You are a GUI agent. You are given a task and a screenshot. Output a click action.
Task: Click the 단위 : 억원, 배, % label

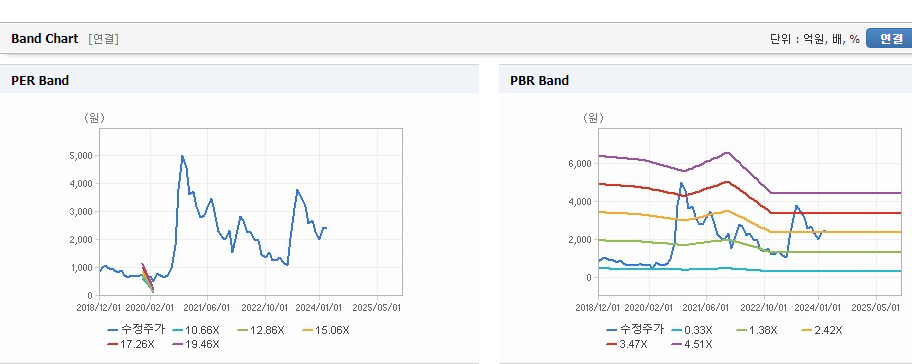[x=814, y=39]
